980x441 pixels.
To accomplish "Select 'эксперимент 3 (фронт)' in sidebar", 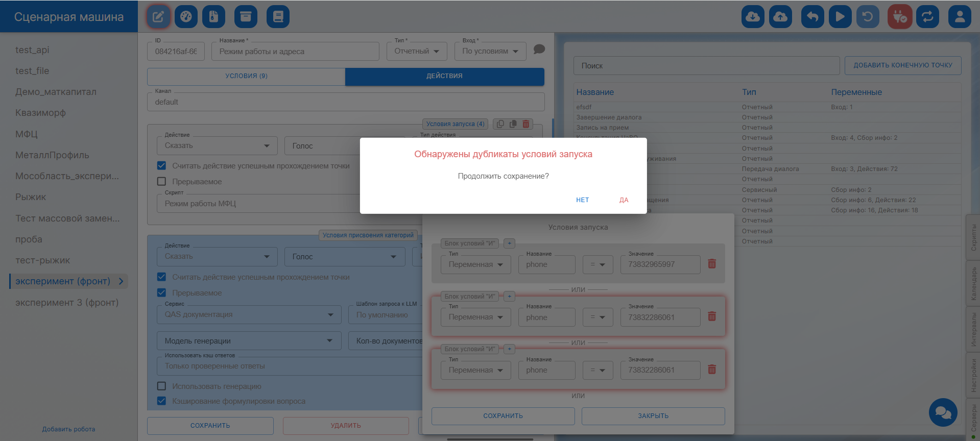I will (x=67, y=303).
